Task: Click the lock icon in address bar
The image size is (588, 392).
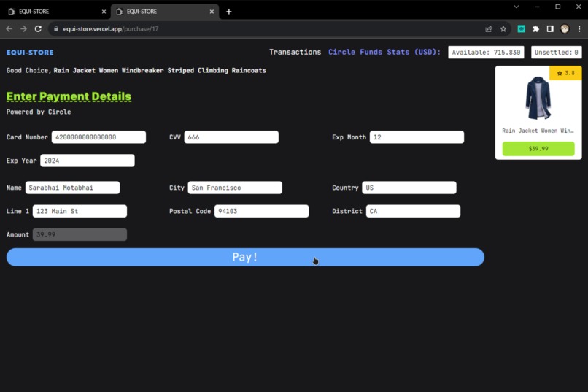Action: 56,29
